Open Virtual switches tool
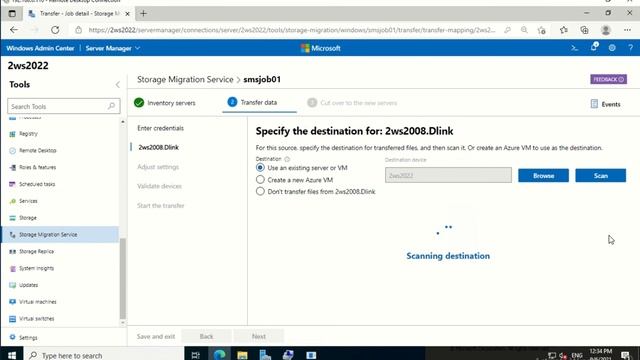This screenshot has width=640, height=360. [36, 318]
